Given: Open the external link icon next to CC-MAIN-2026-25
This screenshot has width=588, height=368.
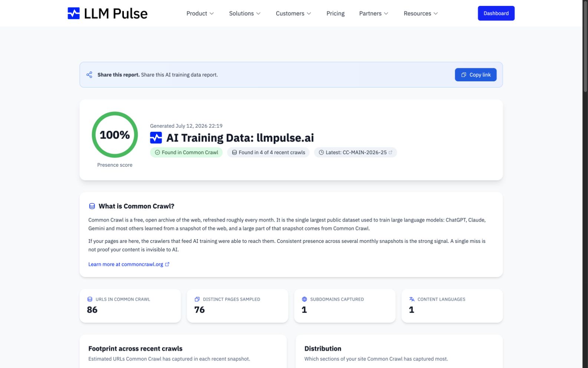Looking at the screenshot, I should tap(390, 152).
